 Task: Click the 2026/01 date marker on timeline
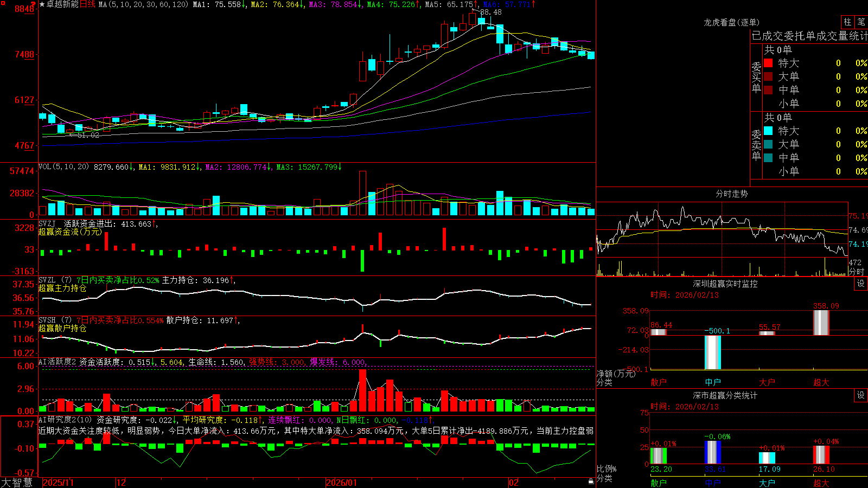click(342, 483)
